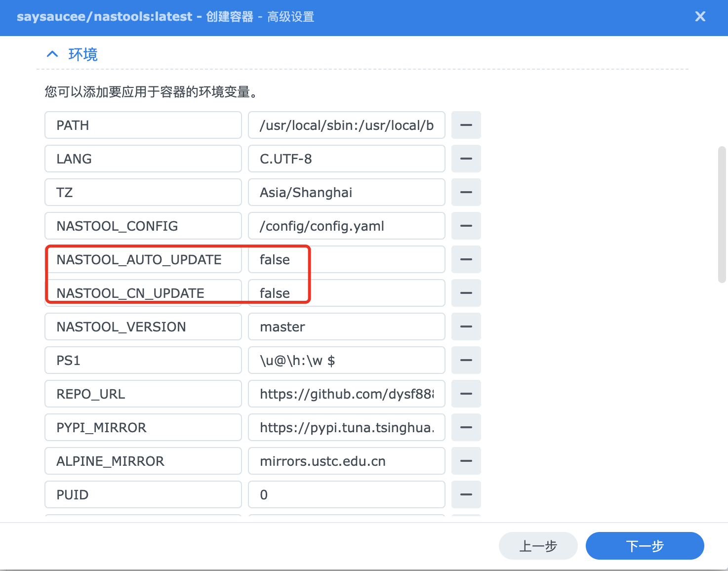Edit the /config/config.yaml value field

pyautogui.click(x=347, y=226)
